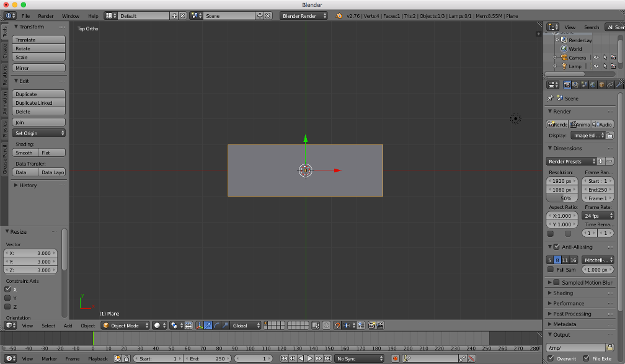Open the Object Mode dropdown
This screenshot has height=364, width=625.
[125, 326]
